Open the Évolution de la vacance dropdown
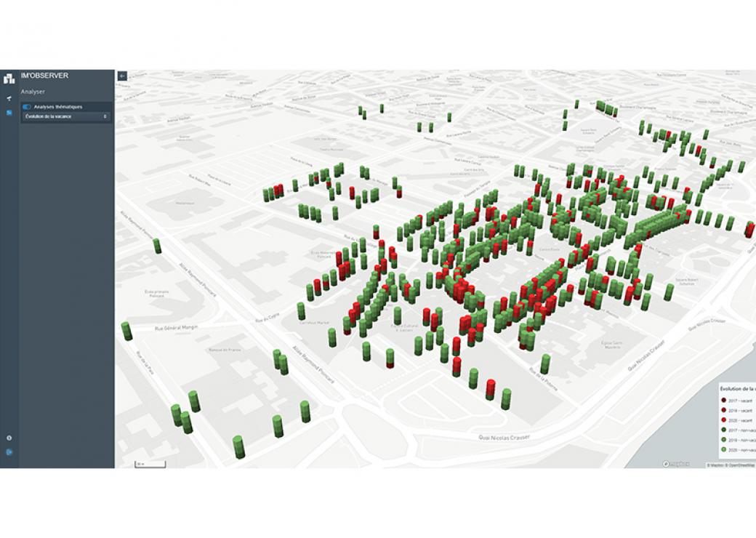Screen dimensions: 756x538 66,116
